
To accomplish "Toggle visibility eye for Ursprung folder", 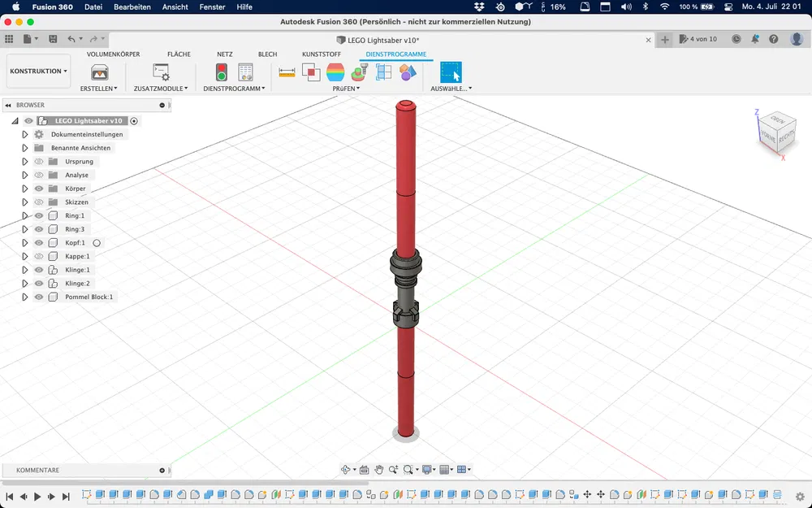I will click(x=39, y=162).
